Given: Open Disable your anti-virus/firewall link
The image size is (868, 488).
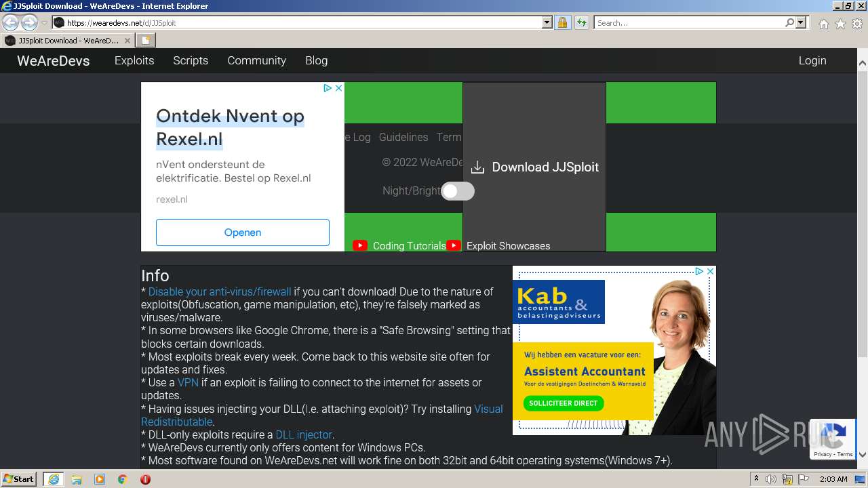Looking at the screenshot, I should tap(220, 291).
